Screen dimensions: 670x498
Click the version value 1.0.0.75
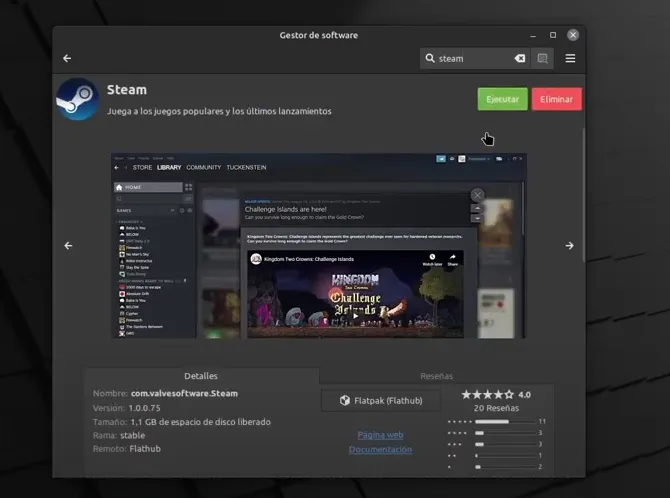[144, 408]
